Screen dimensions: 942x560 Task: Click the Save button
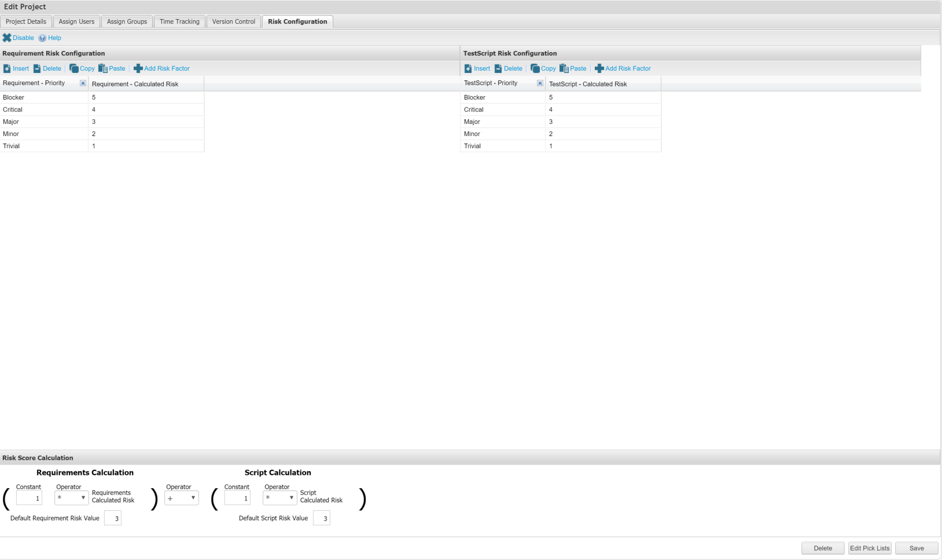point(916,548)
